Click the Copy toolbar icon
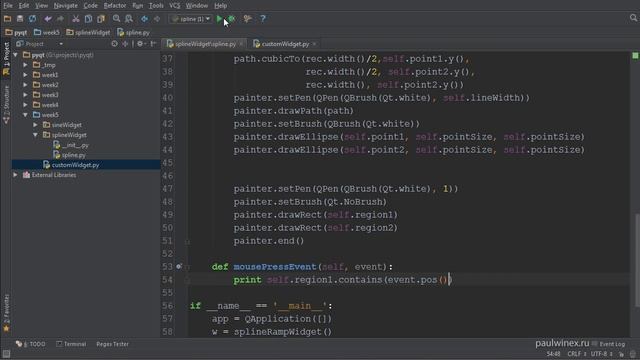The width and height of the screenshot is (640, 360). (x=88, y=19)
